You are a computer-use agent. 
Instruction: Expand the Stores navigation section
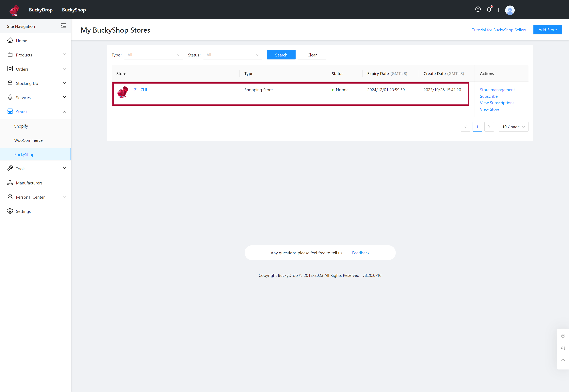[x=64, y=112]
